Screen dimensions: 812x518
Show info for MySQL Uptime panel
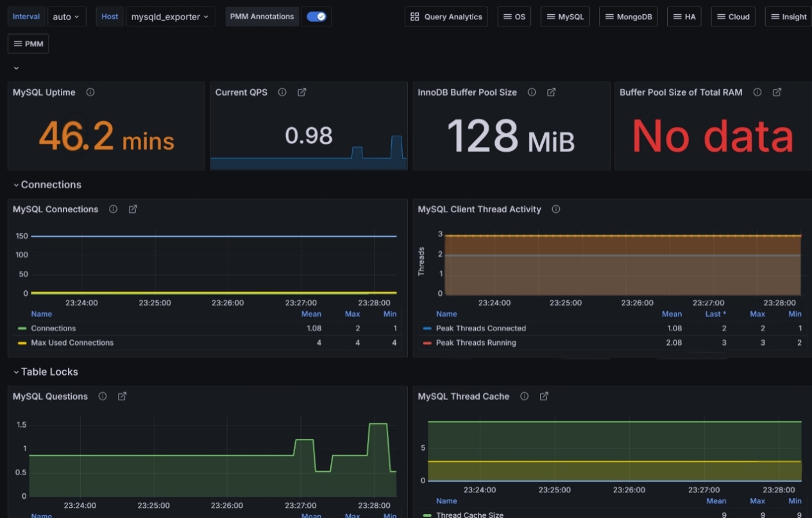click(90, 92)
